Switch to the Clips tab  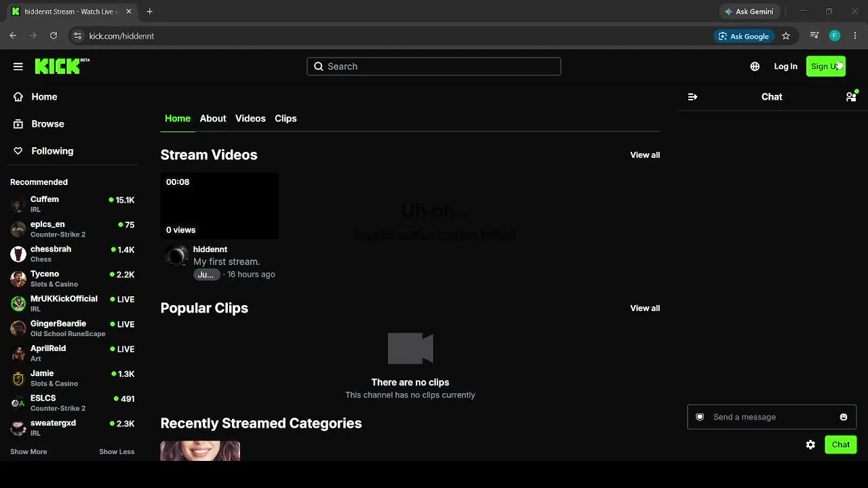point(285,119)
